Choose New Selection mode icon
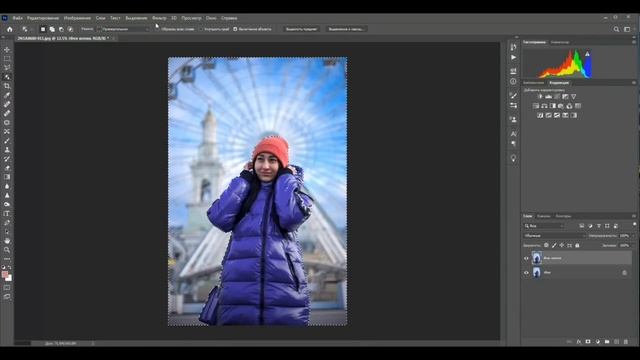Viewport: 640px width, 360px height. coord(43,29)
